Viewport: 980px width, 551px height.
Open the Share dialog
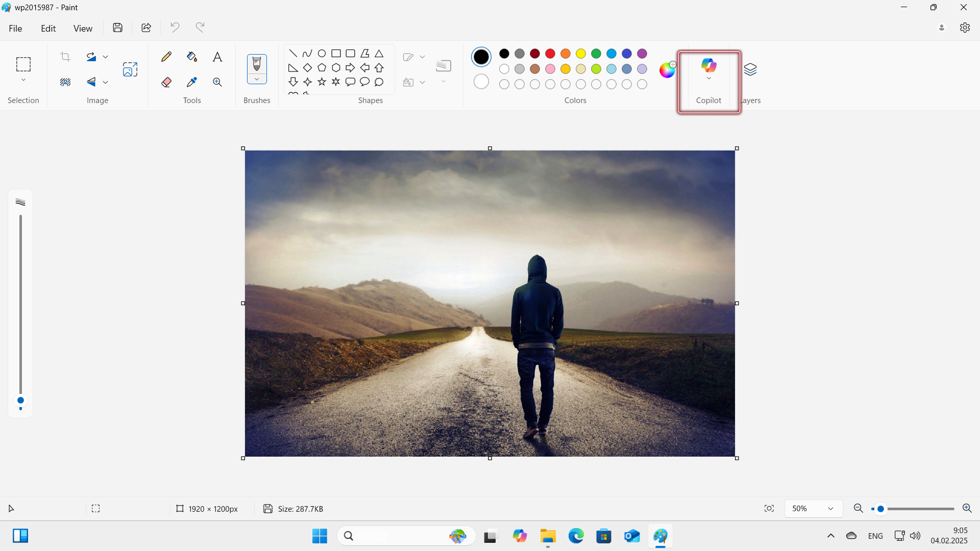pyautogui.click(x=146, y=28)
